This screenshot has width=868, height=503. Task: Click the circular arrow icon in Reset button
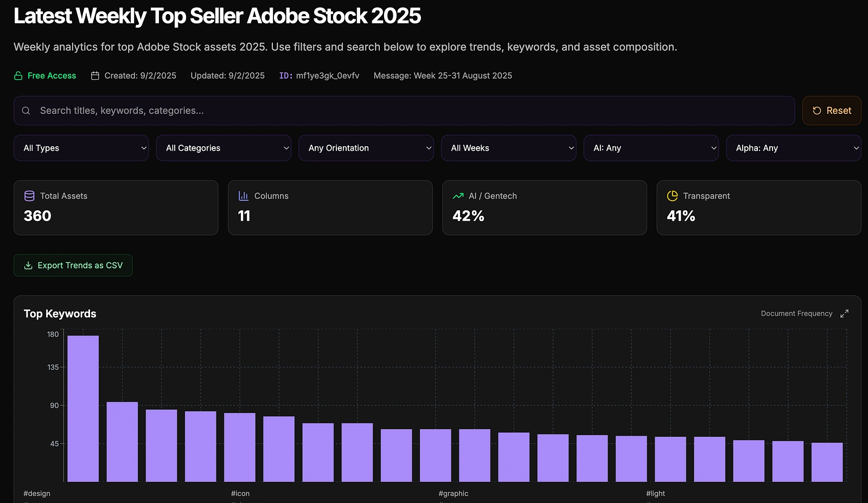tap(816, 111)
